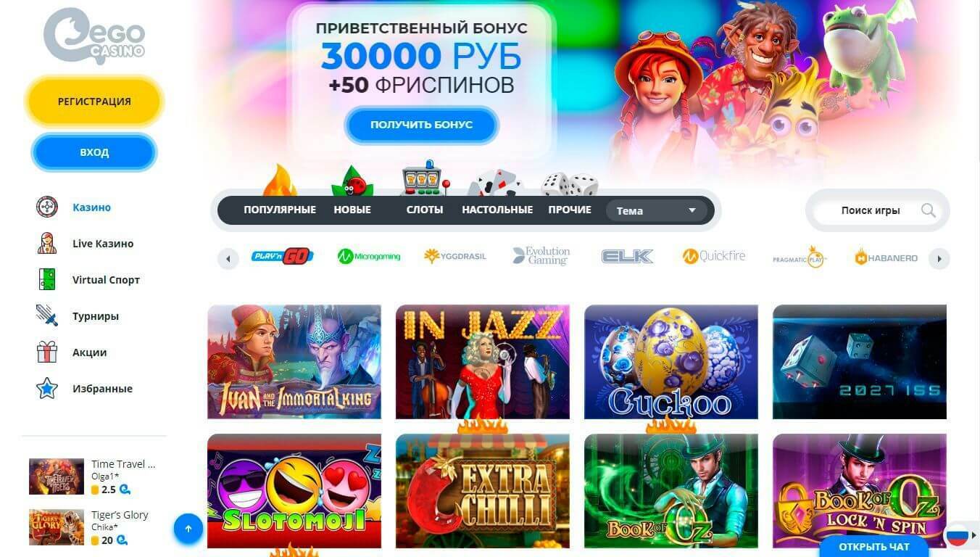
Task: Click the Получить бонус button
Action: (x=422, y=125)
